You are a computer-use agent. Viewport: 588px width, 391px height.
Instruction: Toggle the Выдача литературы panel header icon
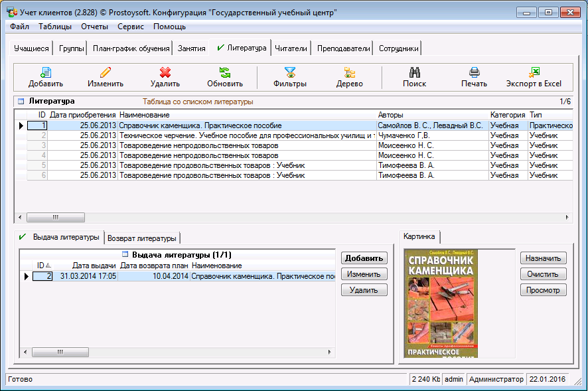click(125, 254)
